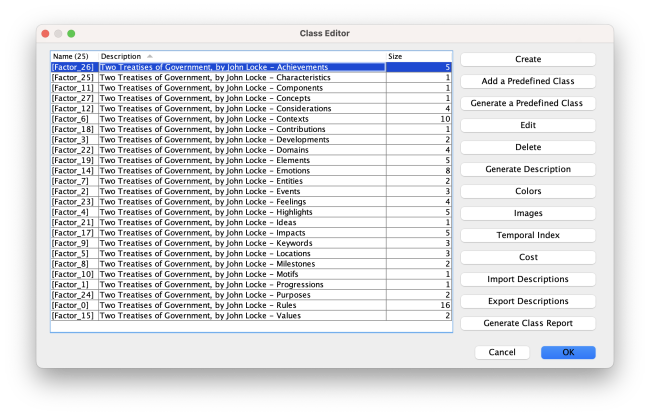Click Import Descriptions
Screen dimensions: 650x416
(x=528, y=279)
